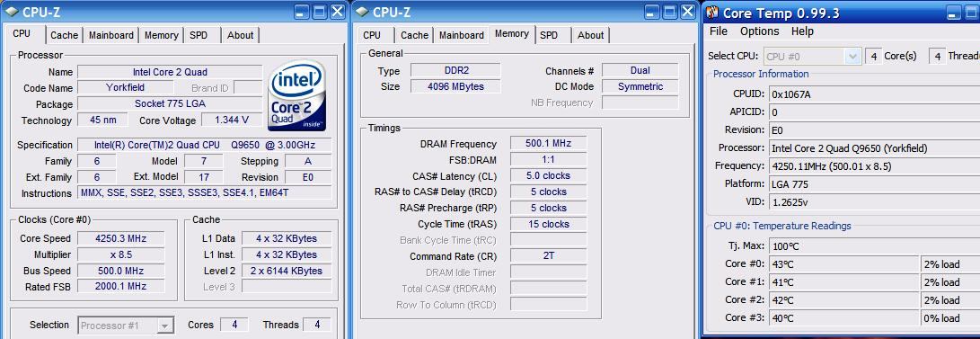980x339 pixels.
Task: Minimize the left CPU-Z window
Action: (302, 12)
